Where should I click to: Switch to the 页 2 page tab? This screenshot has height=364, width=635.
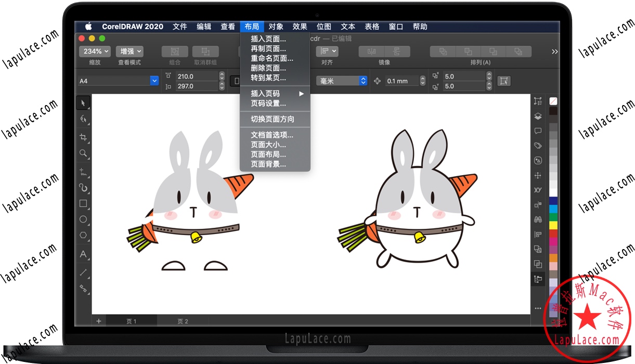pyautogui.click(x=182, y=321)
